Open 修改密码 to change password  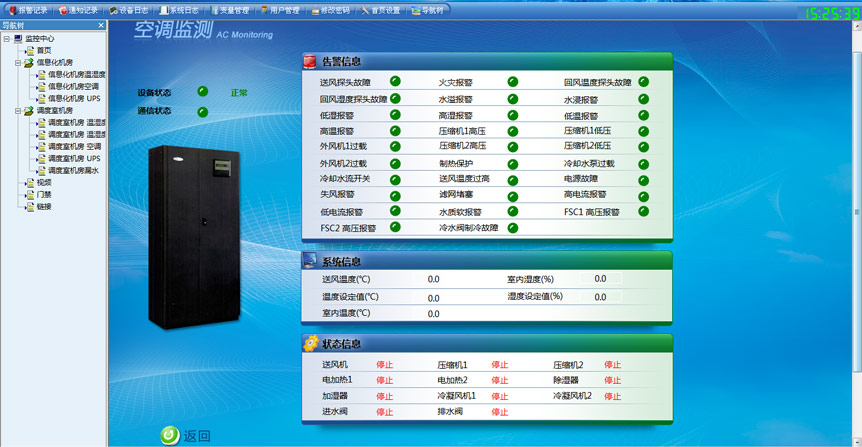point(331,10)
